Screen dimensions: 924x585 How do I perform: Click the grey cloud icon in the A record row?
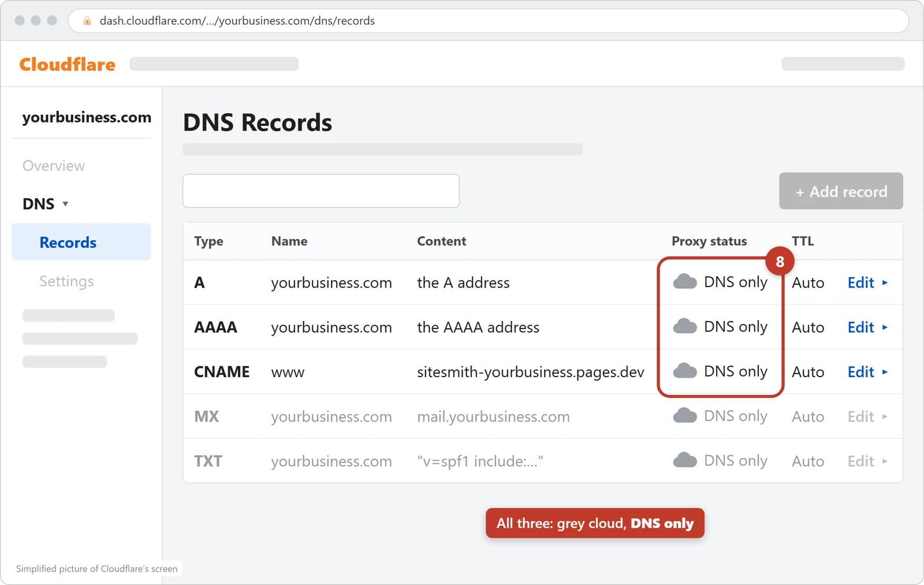685,282
